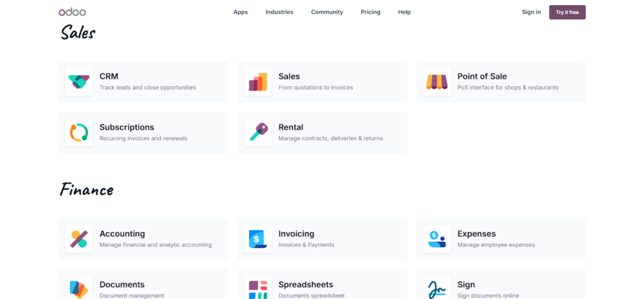Open the Apps menu
Image resolution: width=644 pixels, height=299 pixels.
click(241, 12)
